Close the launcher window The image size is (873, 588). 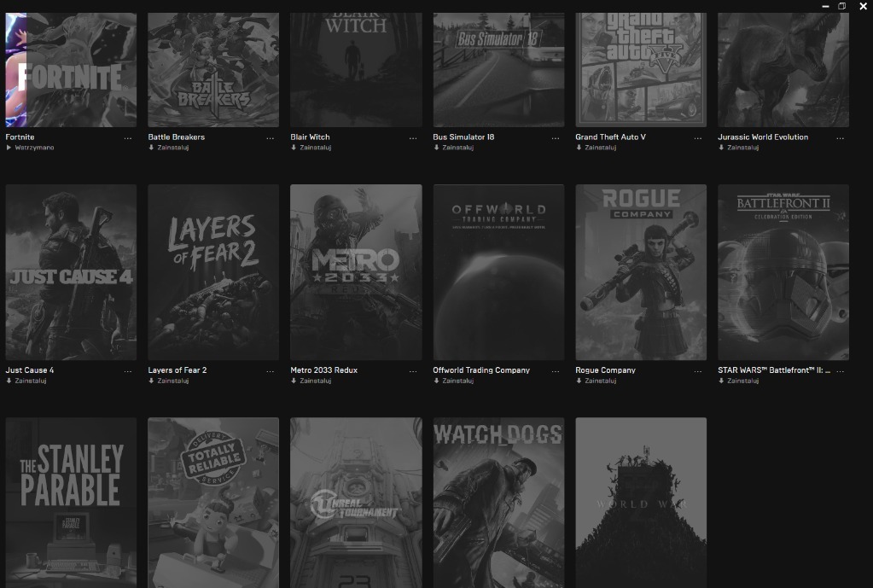(x=863, y=6)
